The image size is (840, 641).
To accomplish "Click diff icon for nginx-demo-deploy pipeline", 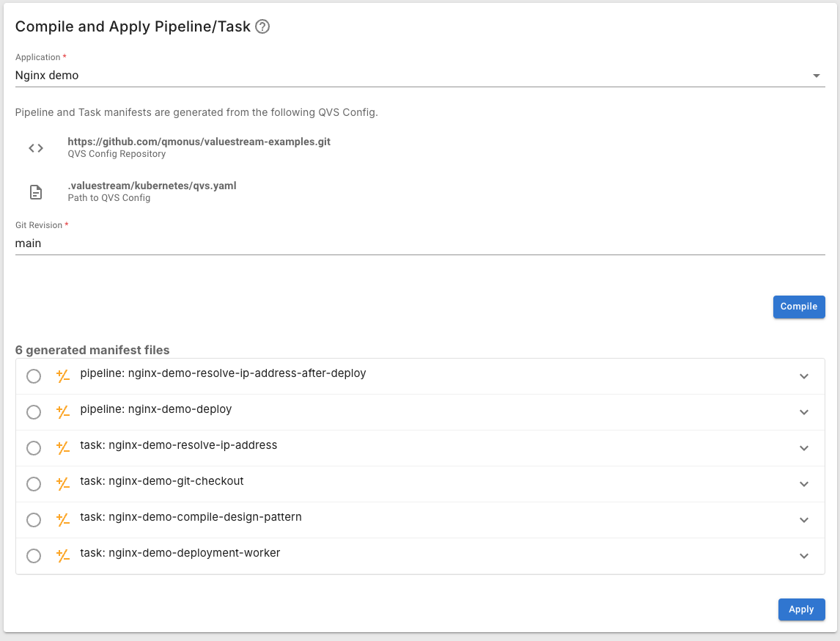I will point(63,412).
